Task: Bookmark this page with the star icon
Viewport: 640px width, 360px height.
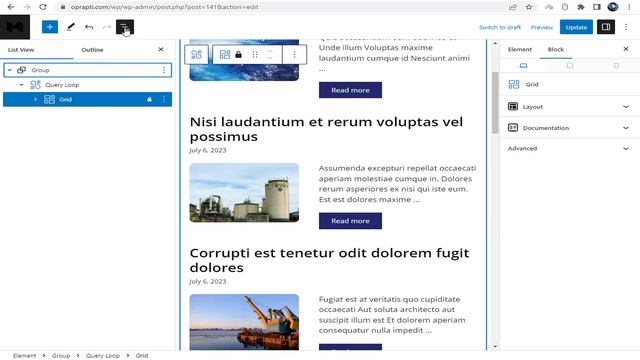Action: click(529, 7)
